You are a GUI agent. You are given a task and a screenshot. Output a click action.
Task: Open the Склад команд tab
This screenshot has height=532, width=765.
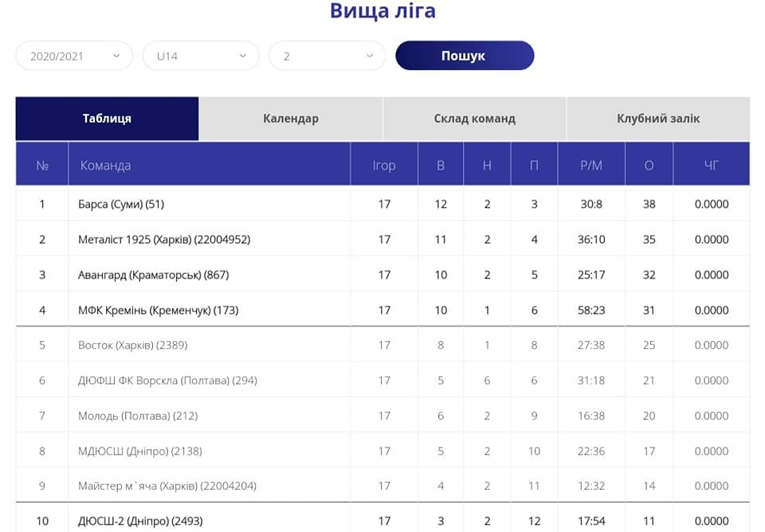(x=474, y=119)
